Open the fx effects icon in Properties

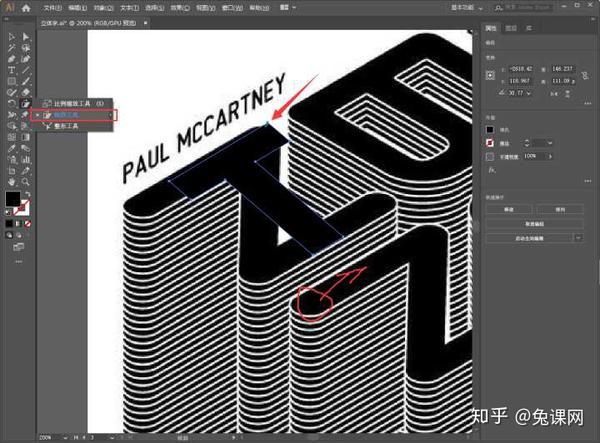point(491,170)
